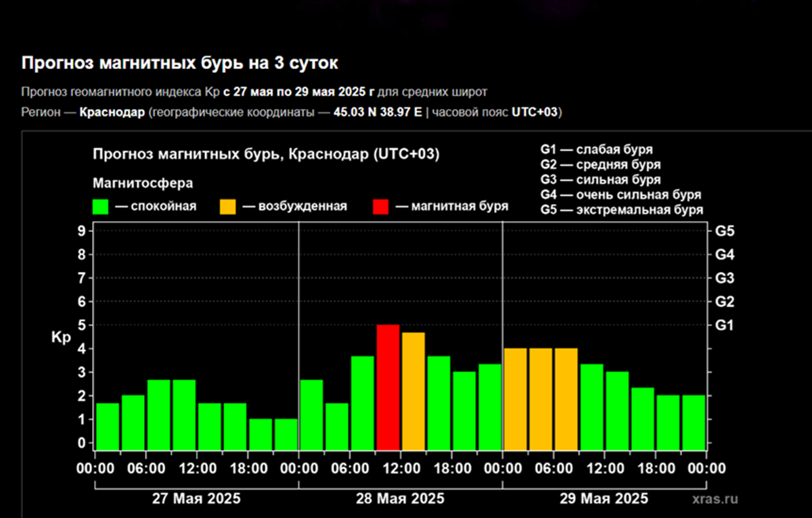Open the xras.ru watermark link
The width and height of the screenshot is (812, 518).
click(715, 500)
